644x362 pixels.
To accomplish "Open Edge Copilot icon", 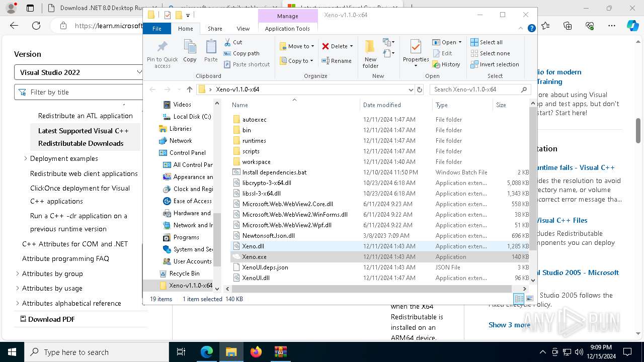I will click(x=632, y=26).
